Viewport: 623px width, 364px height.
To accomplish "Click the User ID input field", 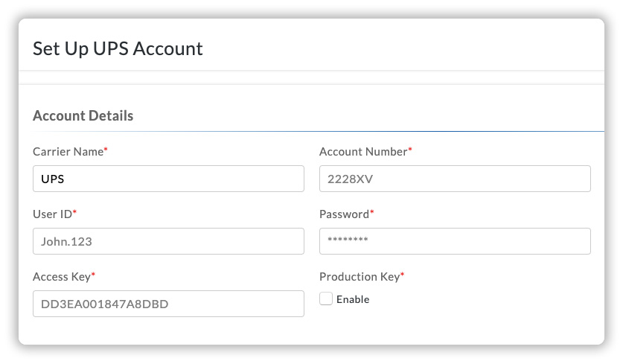I will click(168, 241).
